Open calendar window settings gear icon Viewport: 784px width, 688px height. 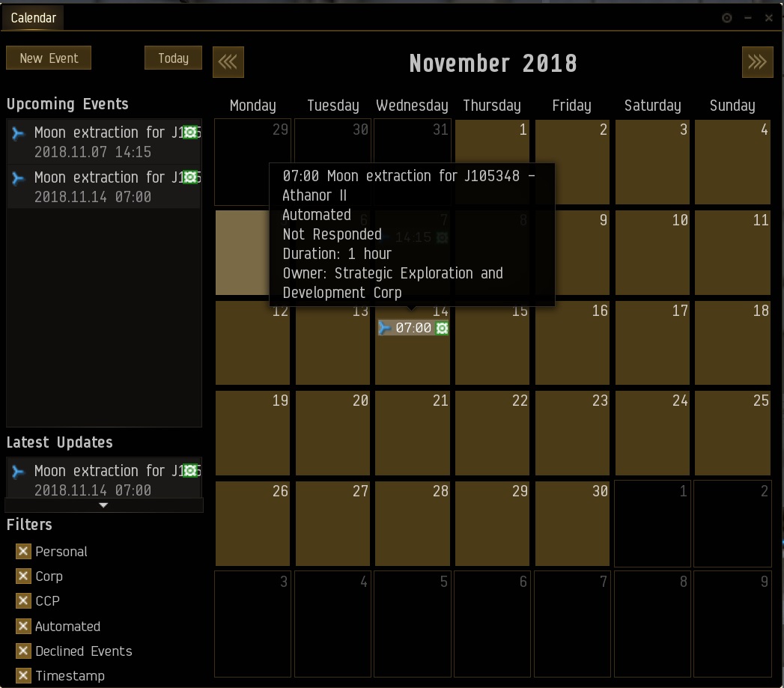(726, 18)
